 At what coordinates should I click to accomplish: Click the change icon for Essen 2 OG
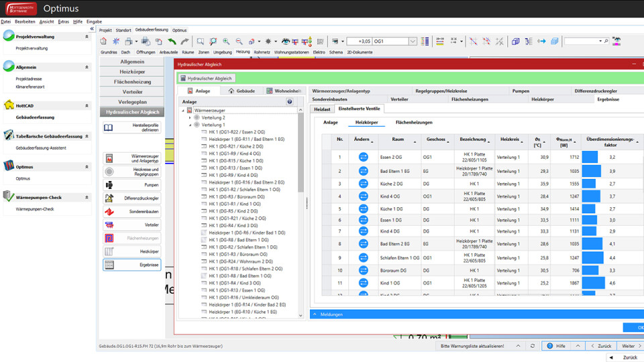[x=363, y=157]
